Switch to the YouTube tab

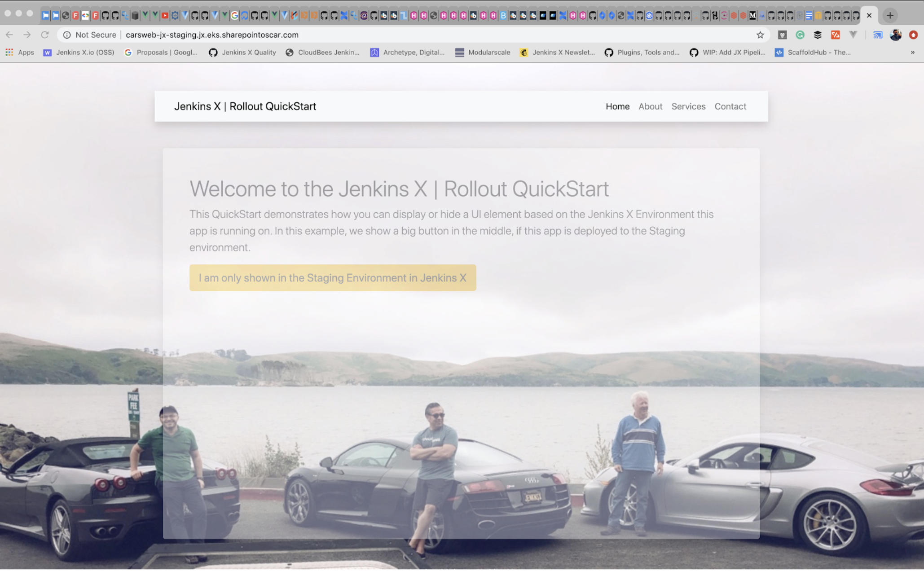(165, 16)
